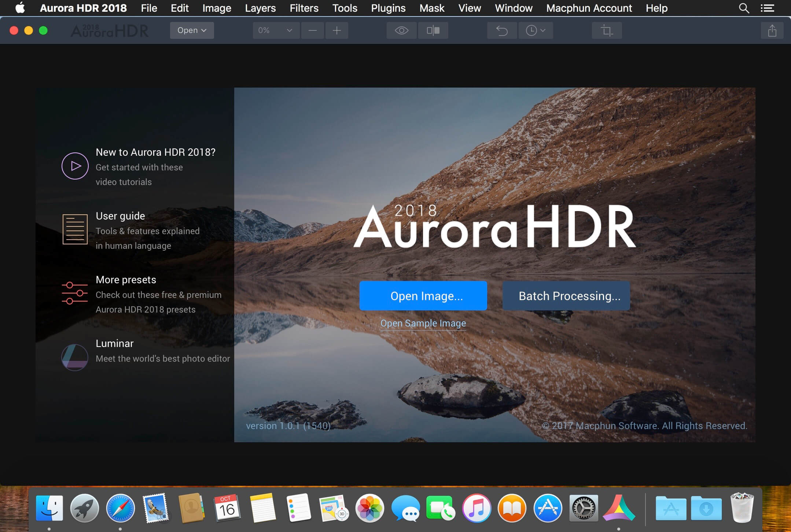The image size is (791, 532).
Task: Open the Filters menu
Action: [x=304, y=8]
